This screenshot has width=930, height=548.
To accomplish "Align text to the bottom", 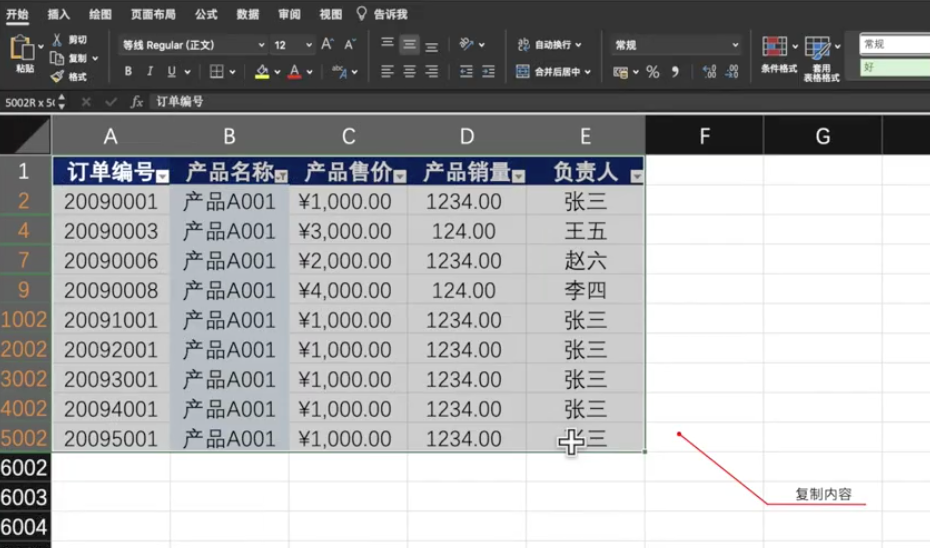I will pyautogui.click(x=432, y=46).
